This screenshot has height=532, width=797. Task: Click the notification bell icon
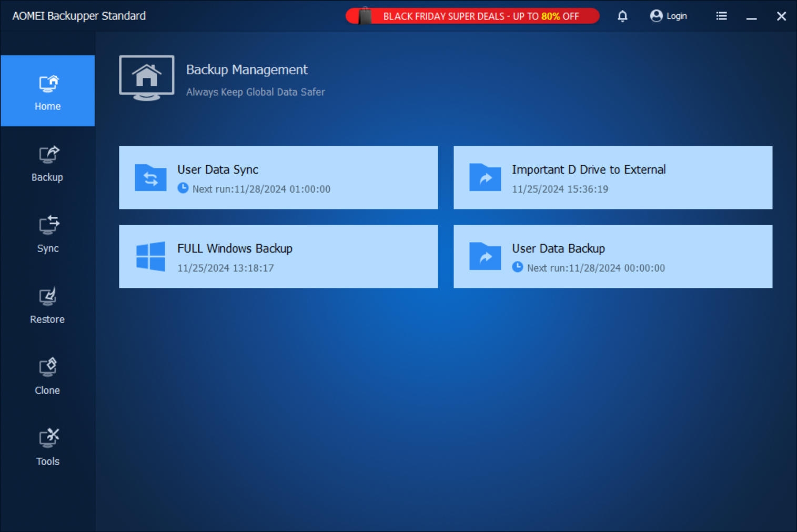click(622, 16)
